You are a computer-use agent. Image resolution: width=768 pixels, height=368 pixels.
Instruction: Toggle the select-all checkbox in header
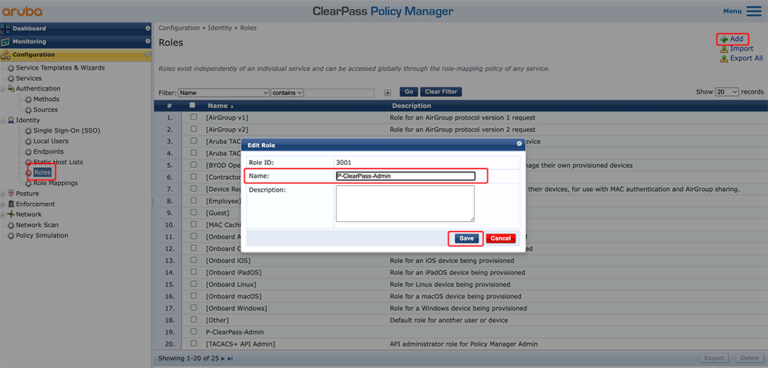pyautogui.click(x=192, y=105)
